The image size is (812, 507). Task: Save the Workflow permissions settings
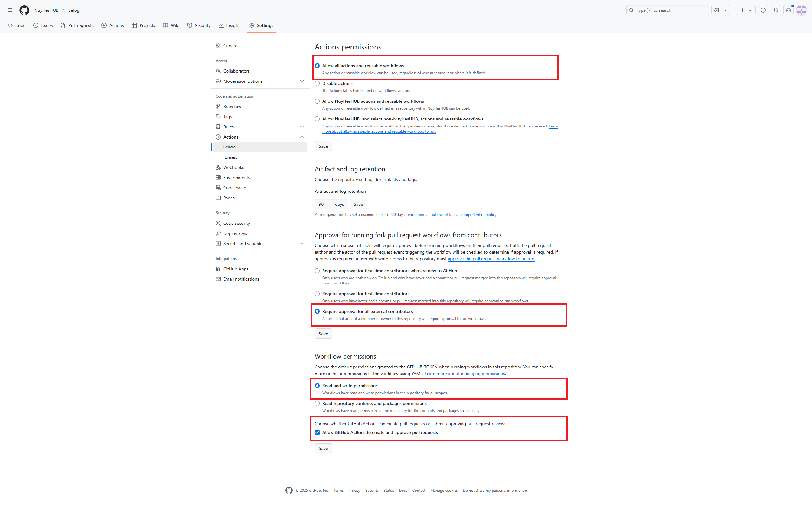tap(323, 448)
